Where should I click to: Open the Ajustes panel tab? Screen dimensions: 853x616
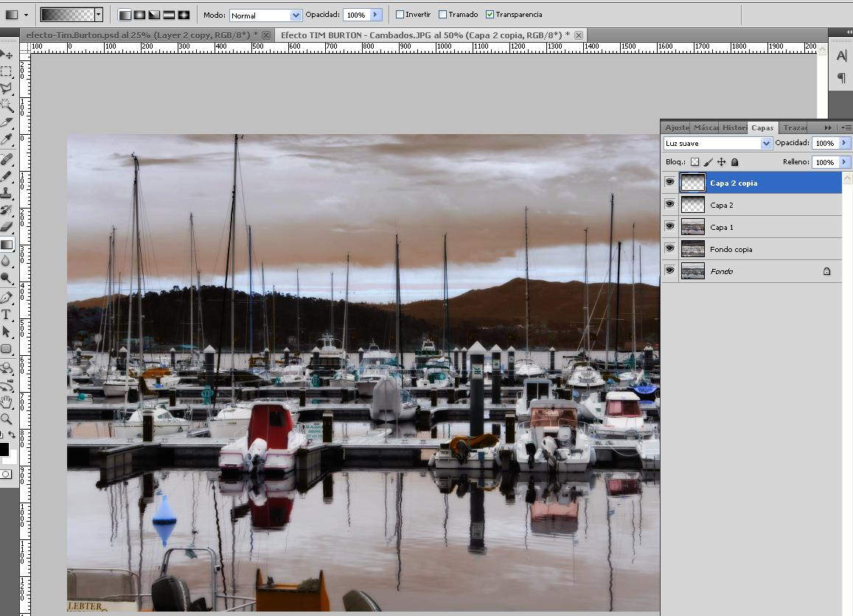coord(676,127)
